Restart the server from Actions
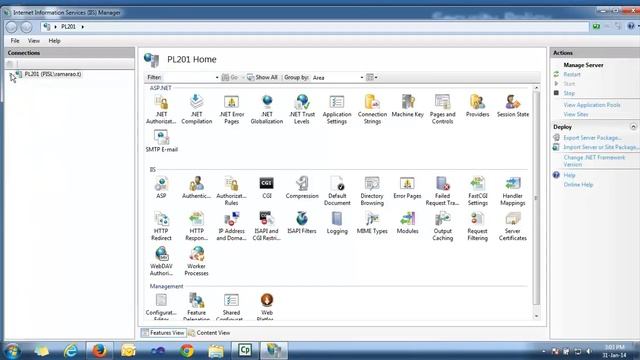This screenshot has height=360, width=640. click(571, 74)
